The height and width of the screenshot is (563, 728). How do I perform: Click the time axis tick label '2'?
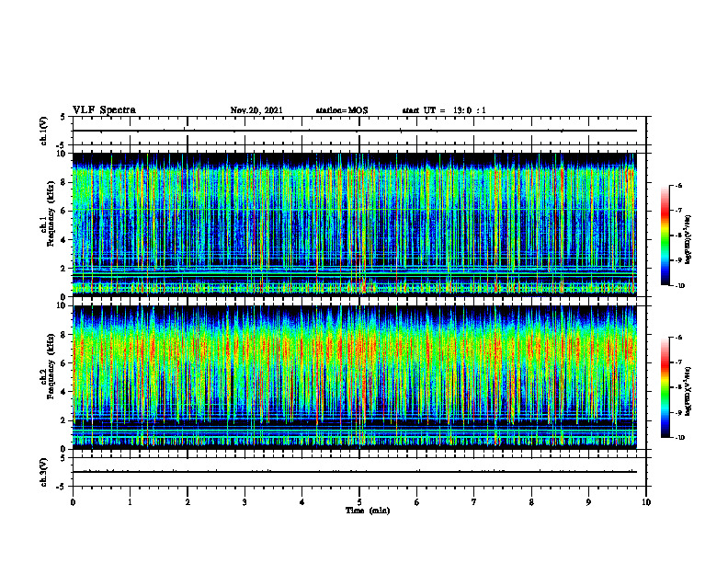(188, 502)
